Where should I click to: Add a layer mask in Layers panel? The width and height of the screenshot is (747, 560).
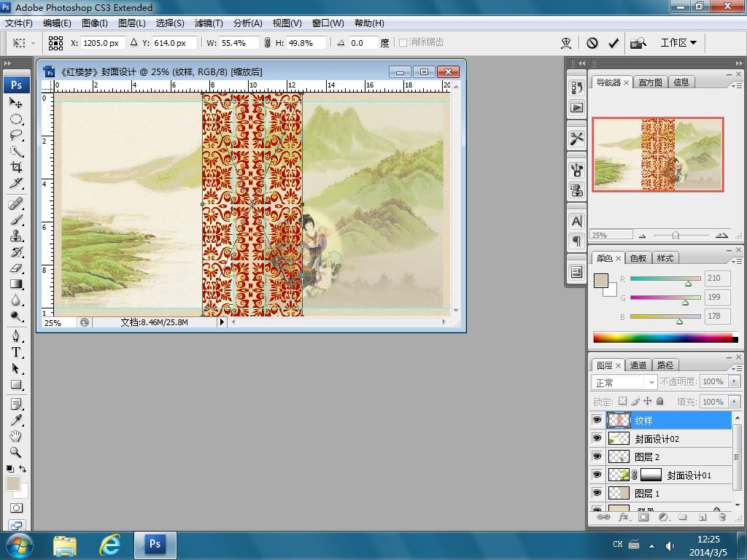643,517
